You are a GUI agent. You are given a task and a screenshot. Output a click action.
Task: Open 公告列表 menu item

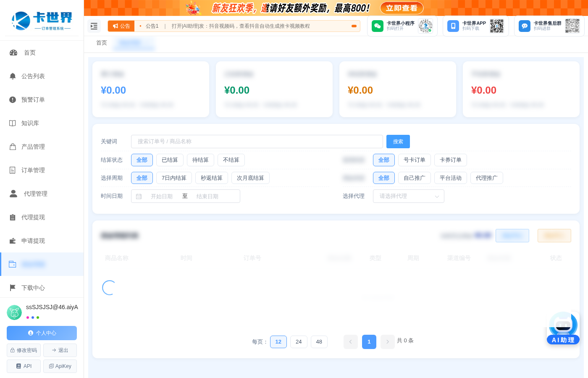click(42, 76)
